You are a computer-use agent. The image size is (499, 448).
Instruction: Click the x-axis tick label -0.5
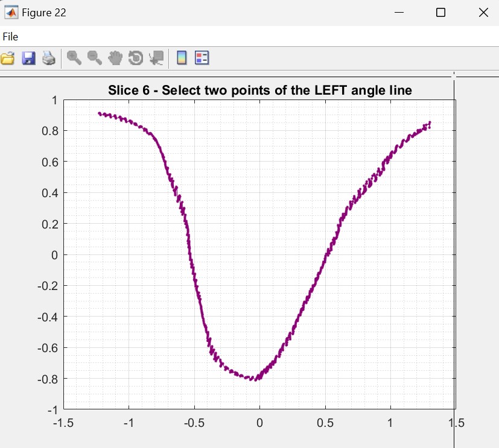point(194,423)
